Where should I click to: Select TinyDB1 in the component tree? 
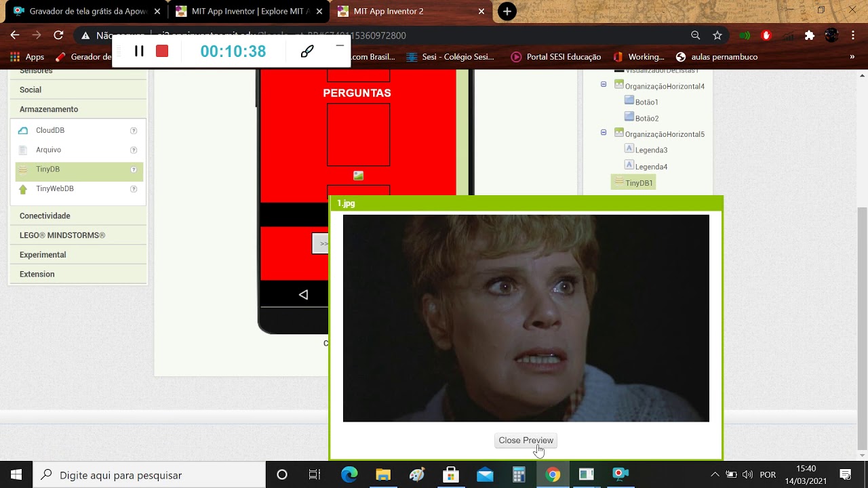point(633,182)
